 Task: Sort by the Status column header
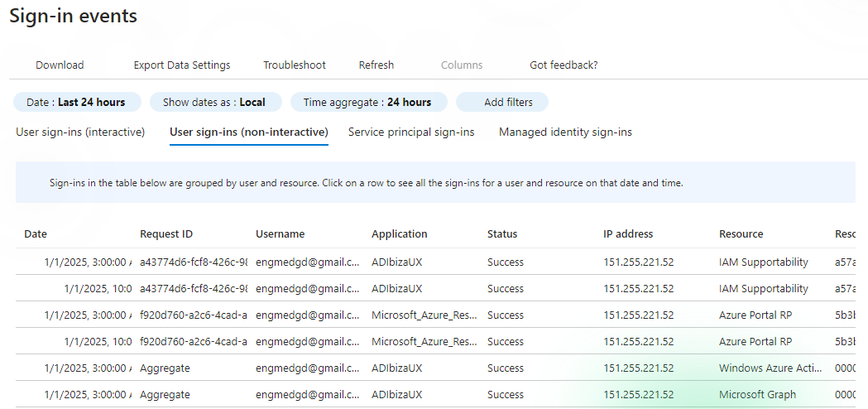pyautogui.click(x=502, y=233)
